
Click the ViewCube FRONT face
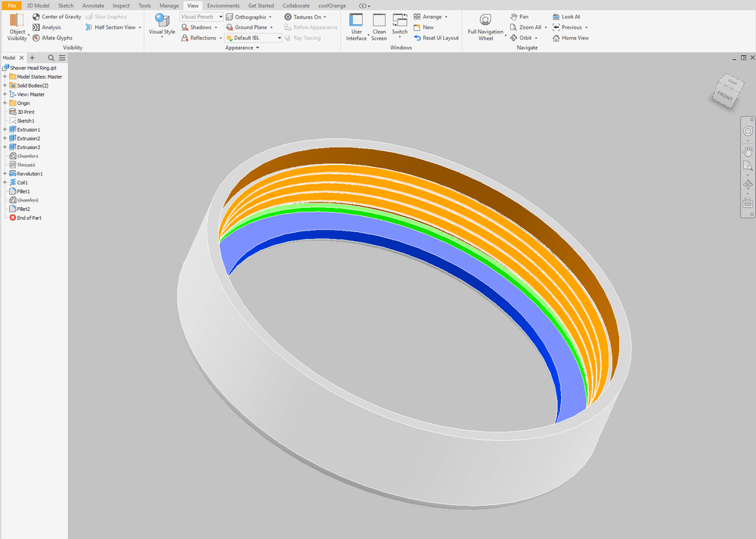(724, 96)
